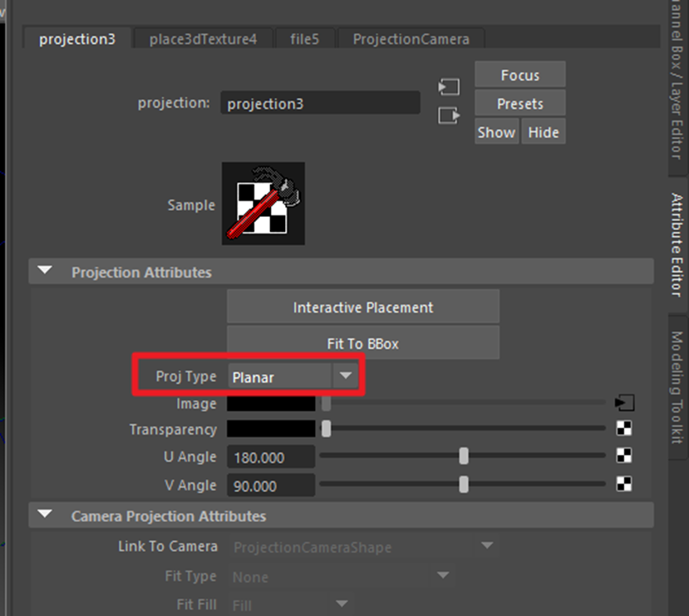Click the Focus button

coord(519,75)
